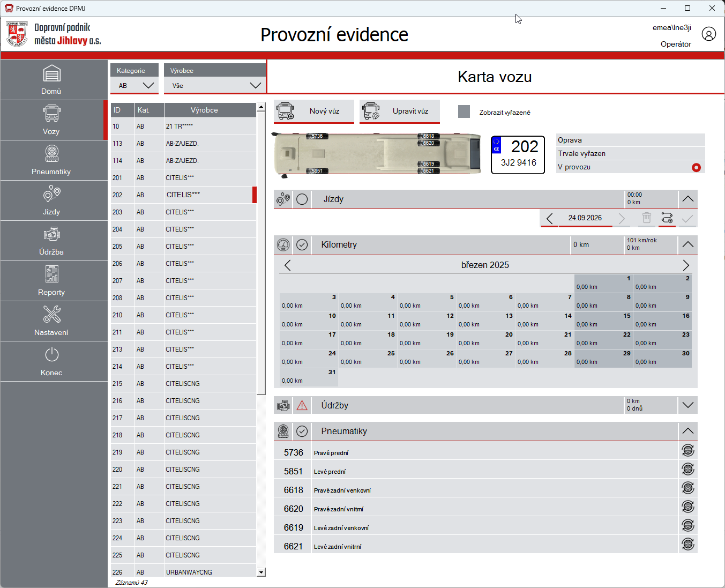
Task: Click the Jízdy location pins icon
Action: click(283, 199)
